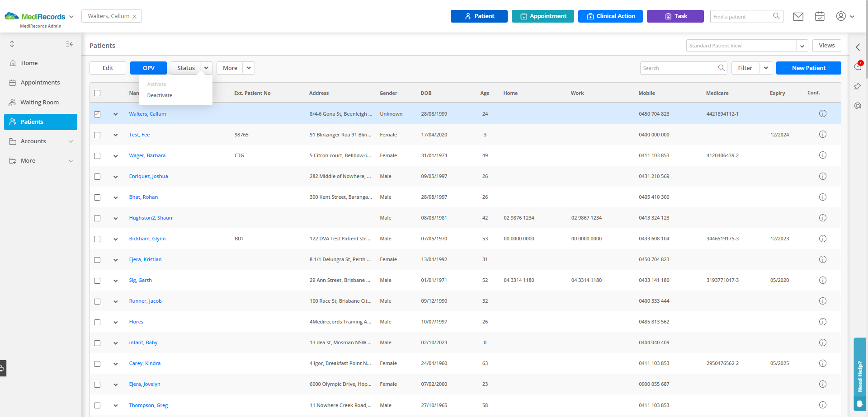Choose Deactivate from the Status menu
Viewport: 868px width, 417px height.
pyautogui.click(x=160, y=95)
